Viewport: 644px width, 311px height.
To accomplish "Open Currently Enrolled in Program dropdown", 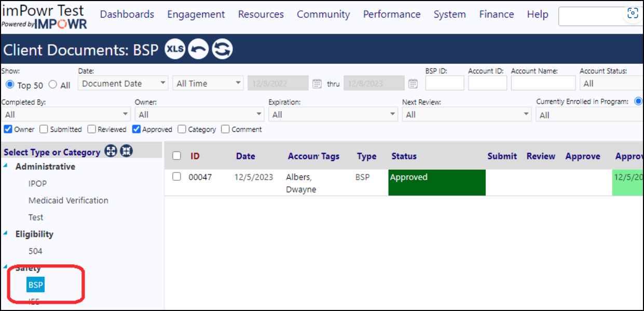I will coord(590,114).
